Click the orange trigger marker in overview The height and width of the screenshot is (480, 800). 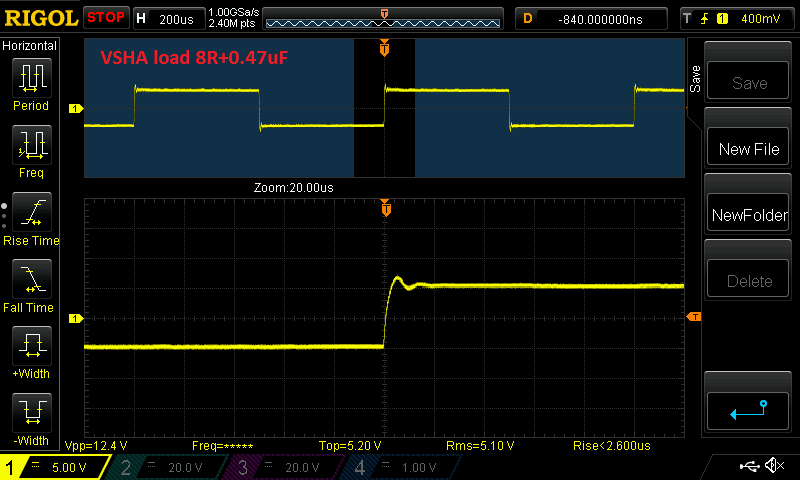coord(384,48)
